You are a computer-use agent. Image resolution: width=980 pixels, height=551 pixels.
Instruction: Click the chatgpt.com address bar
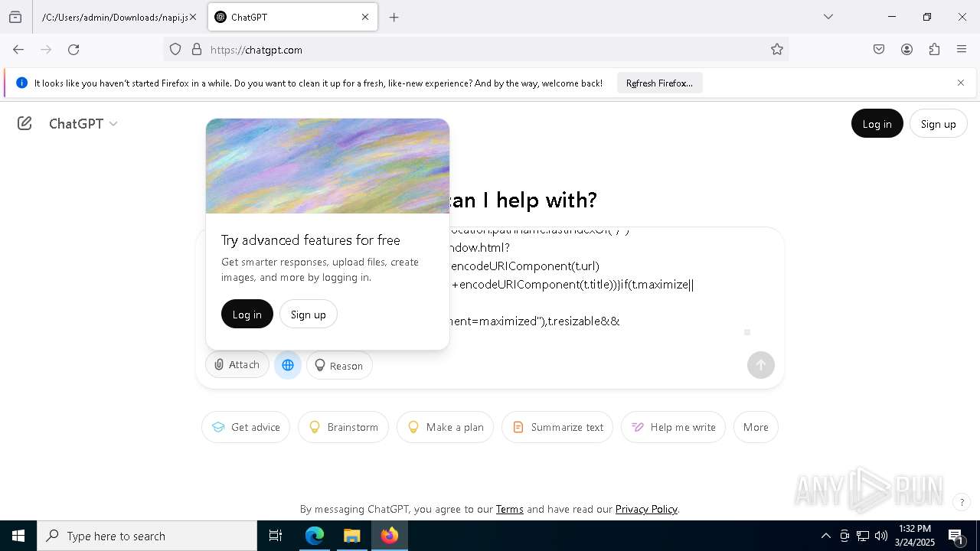tap(475, 50)
